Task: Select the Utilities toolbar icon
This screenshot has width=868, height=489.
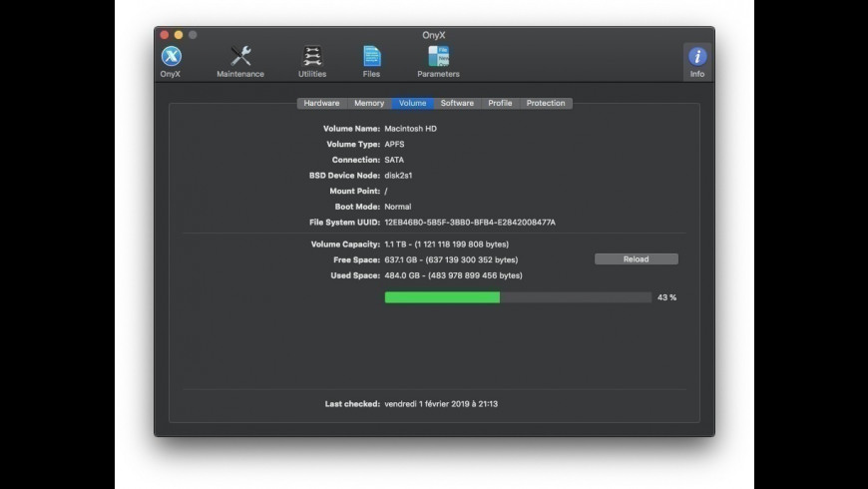Action: [x=312, y=60]
